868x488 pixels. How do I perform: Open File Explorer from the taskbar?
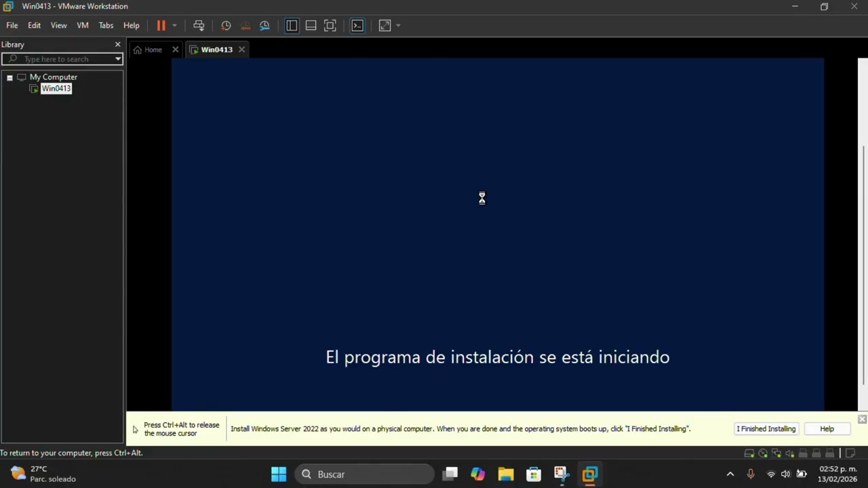(506, 474)
